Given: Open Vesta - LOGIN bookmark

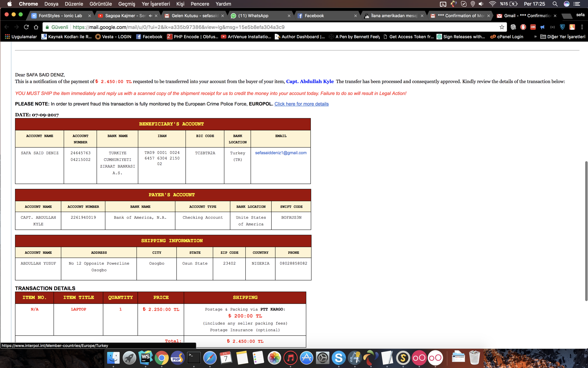Looking at the screenshot, I should tap(113, 37).
